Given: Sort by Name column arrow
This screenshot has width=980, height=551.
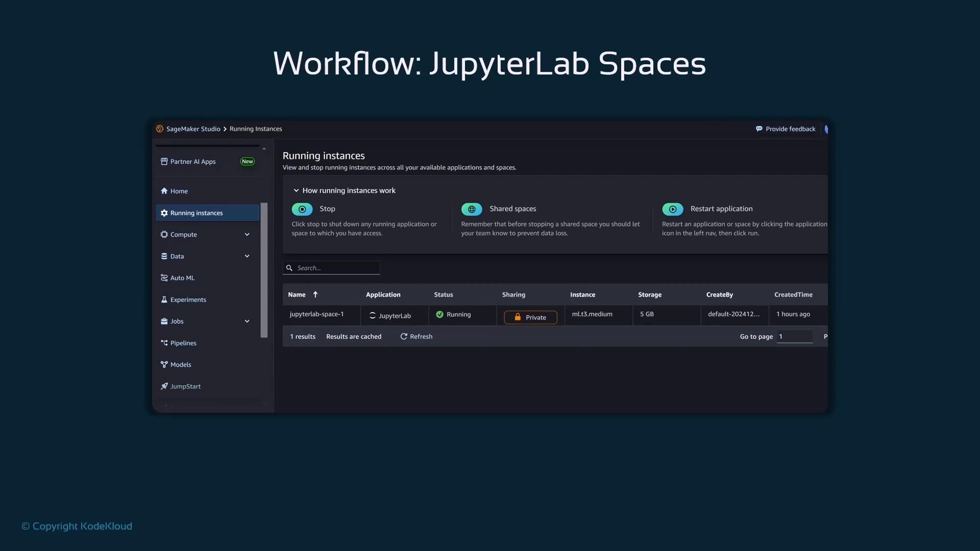Looking at the screenshot, I should [315, 294].
